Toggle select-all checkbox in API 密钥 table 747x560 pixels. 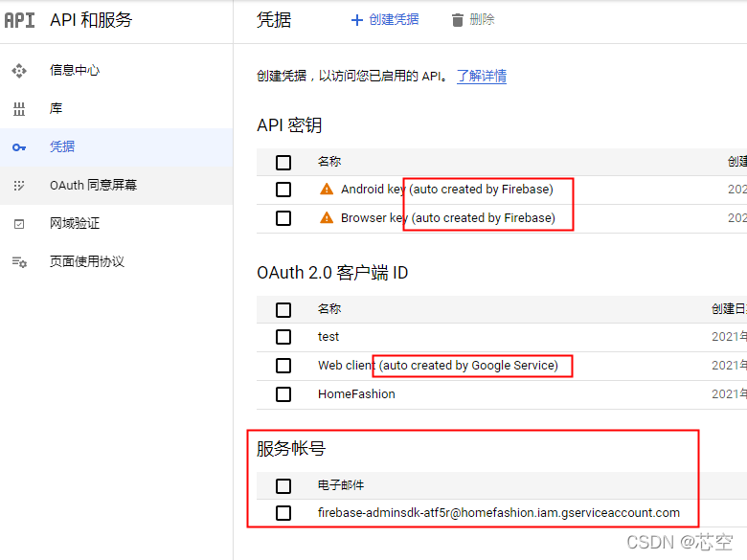coord(283,162)
